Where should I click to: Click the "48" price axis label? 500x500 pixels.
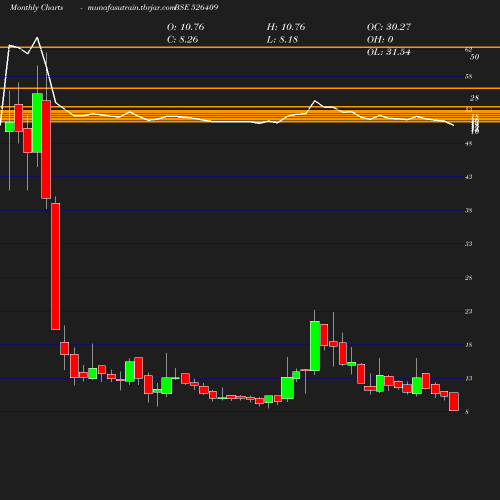(469, 144)
